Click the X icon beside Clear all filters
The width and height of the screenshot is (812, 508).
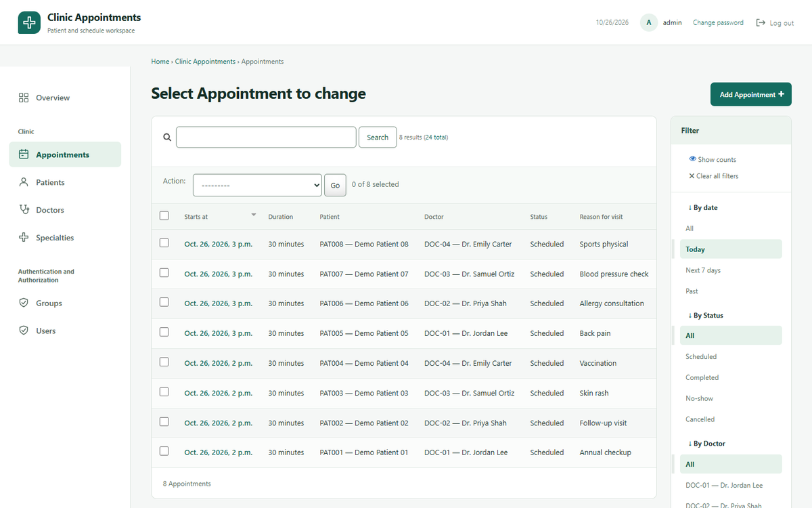(x=692, y=176)
